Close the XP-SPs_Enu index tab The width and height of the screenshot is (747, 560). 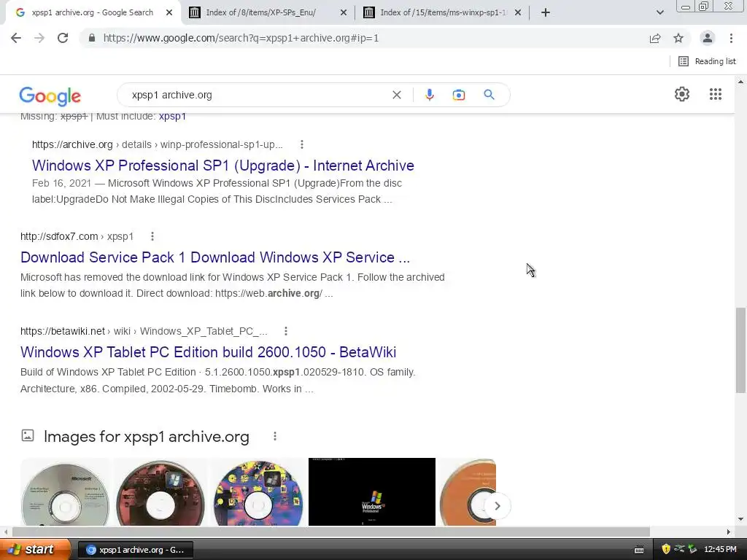[x=344, y=12]
